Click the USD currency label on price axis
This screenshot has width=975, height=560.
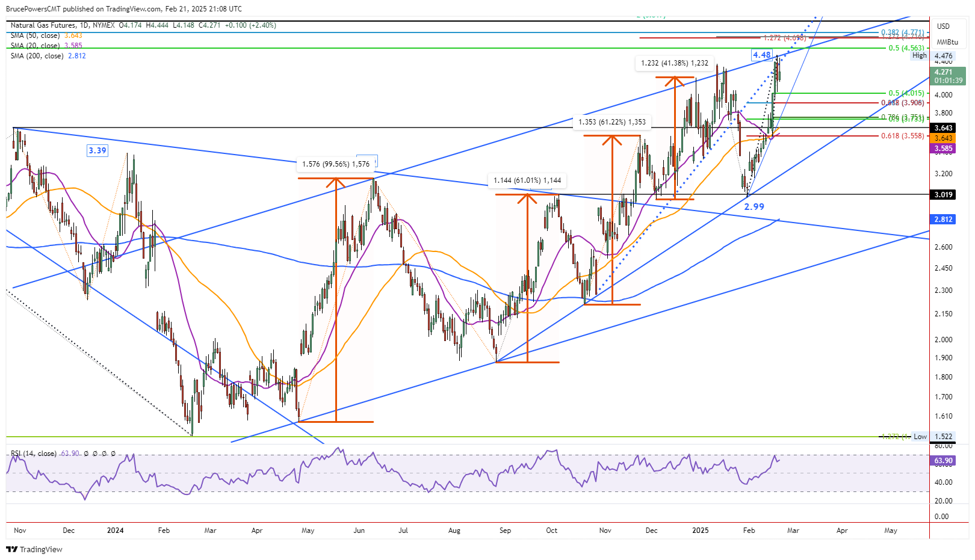(943, 26)
